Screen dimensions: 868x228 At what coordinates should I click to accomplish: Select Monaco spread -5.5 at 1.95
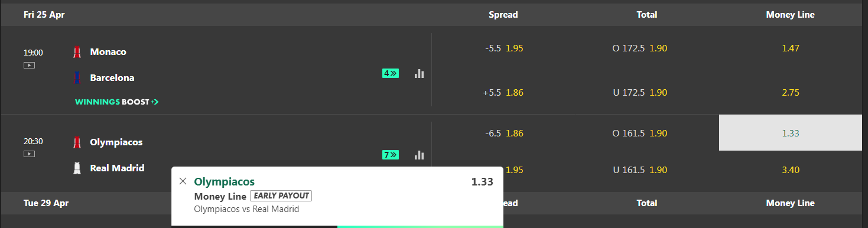click(504, 48)
